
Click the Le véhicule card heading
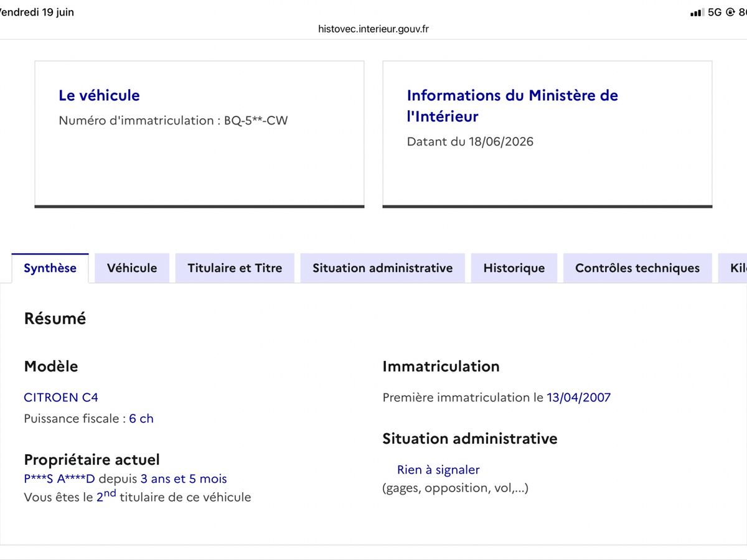(99, 95)
